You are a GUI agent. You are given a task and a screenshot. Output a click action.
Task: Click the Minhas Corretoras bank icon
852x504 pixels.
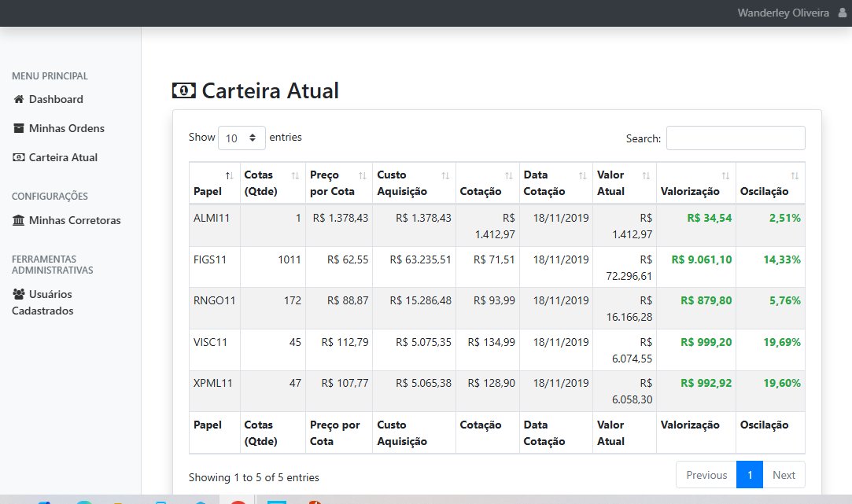tap(19, 221)
